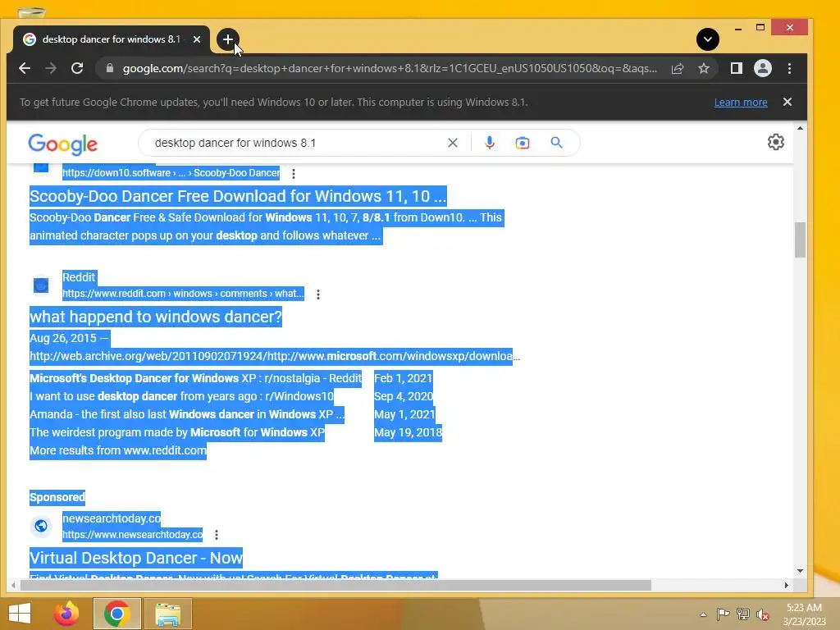The image size is (840, 630).
Task: Click the 'Sponsored' label
Action: pos(57,497)
